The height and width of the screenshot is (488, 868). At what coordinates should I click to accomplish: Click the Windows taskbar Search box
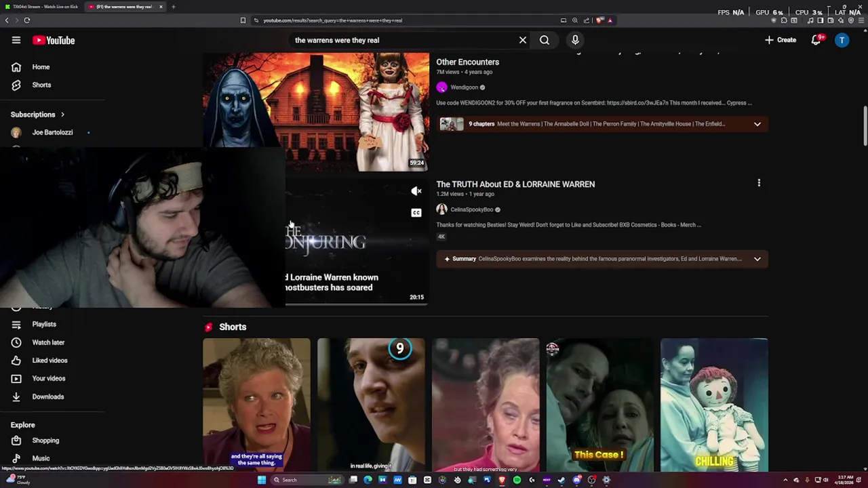pyautogui.click(x=307, y=480)
